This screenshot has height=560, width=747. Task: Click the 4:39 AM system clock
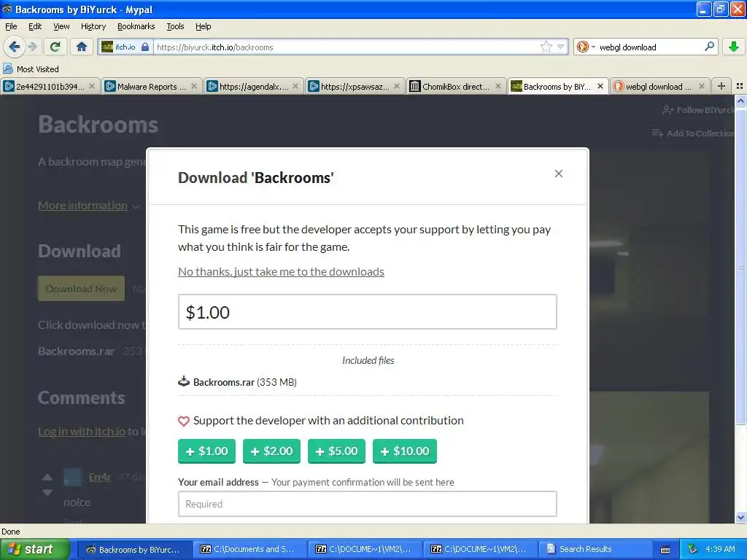(720, 550)
